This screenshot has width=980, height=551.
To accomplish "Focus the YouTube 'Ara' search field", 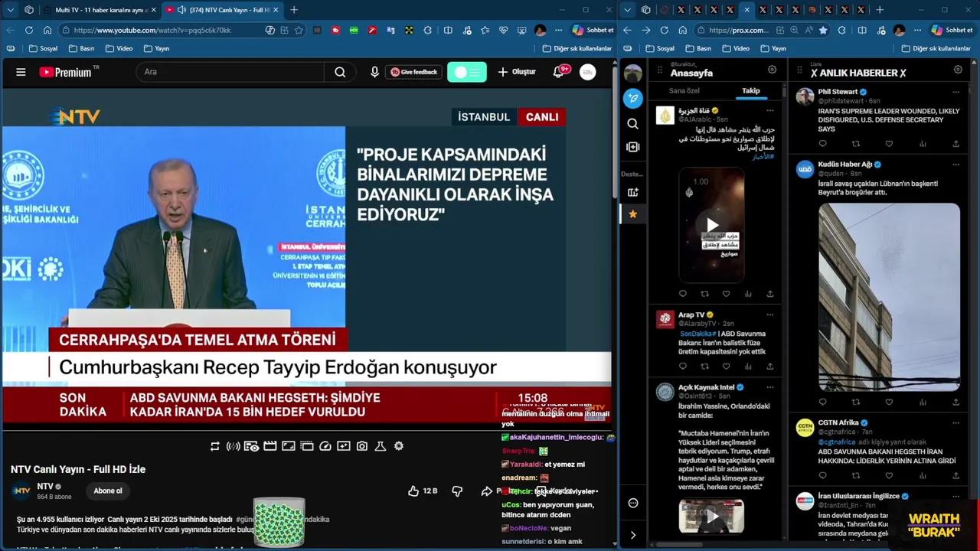I will point(230,72).
